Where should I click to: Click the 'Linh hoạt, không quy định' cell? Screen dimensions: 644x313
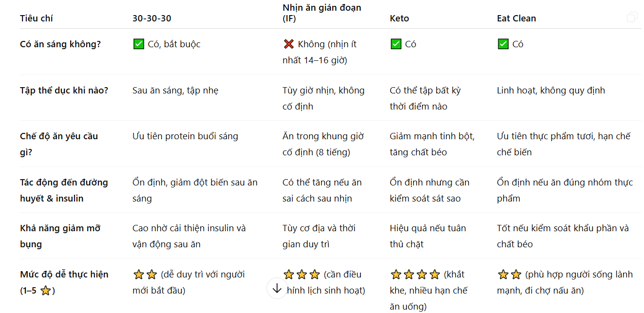[x=551, y=91]
